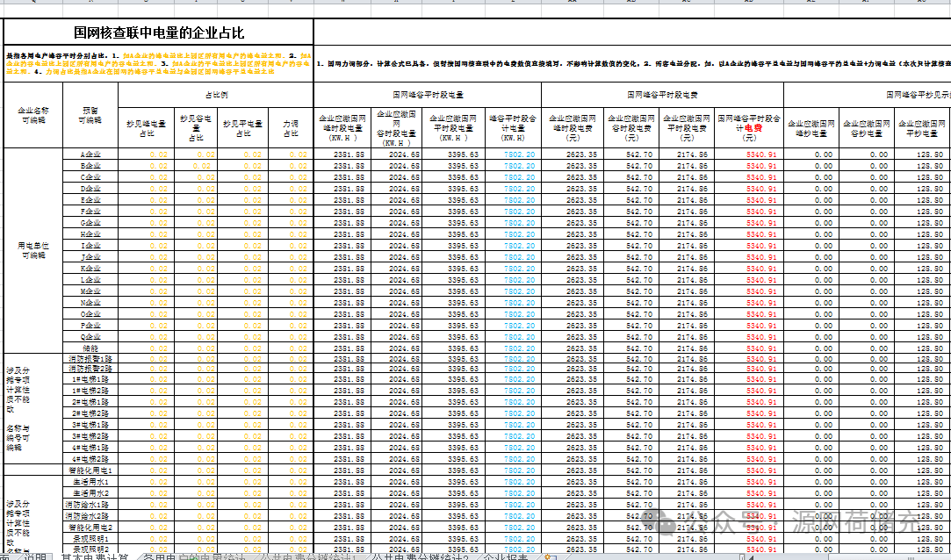Select the 抄见峰电量占比 column header
The image size is (951, 560).
146,126
